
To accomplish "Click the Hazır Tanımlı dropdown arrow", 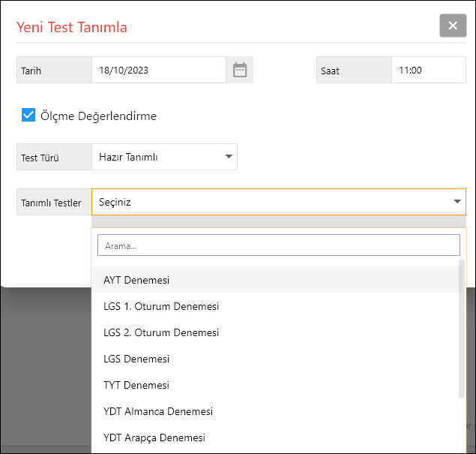I will (x=229, y=157).
